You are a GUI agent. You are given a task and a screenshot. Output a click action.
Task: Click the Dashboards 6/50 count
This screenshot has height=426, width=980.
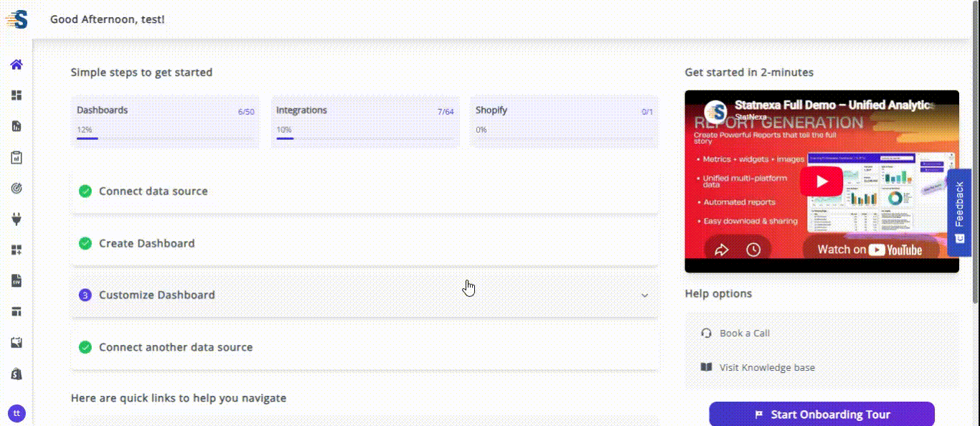point(246,112)
